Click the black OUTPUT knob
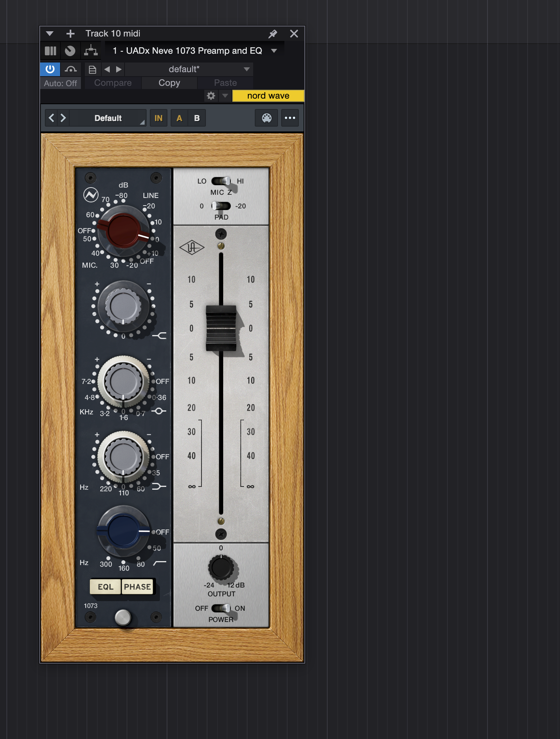The height and width of the screenshot is (739, 560). pyautogui.click(x=221, y=567)
